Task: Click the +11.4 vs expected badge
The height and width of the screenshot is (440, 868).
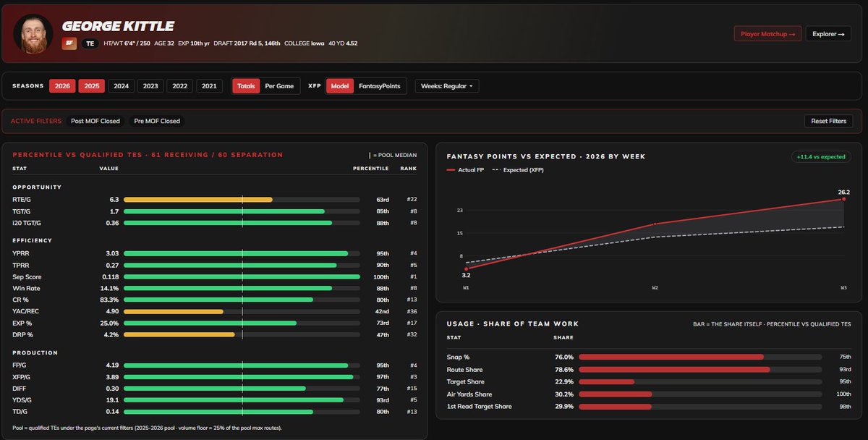Action: pos(822,156)
